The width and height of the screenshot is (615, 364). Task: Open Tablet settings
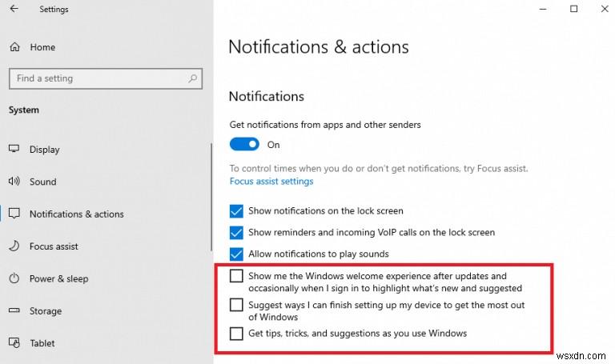42,343
